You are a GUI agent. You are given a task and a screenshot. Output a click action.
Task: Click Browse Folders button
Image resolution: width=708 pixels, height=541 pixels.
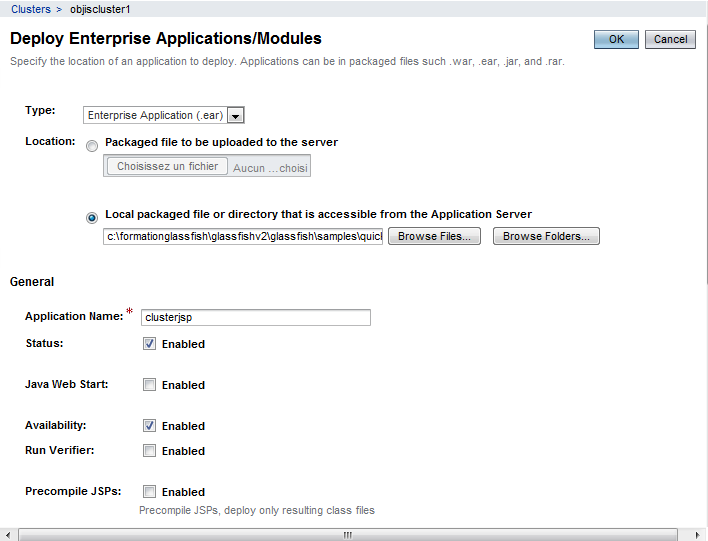(546, 237)
